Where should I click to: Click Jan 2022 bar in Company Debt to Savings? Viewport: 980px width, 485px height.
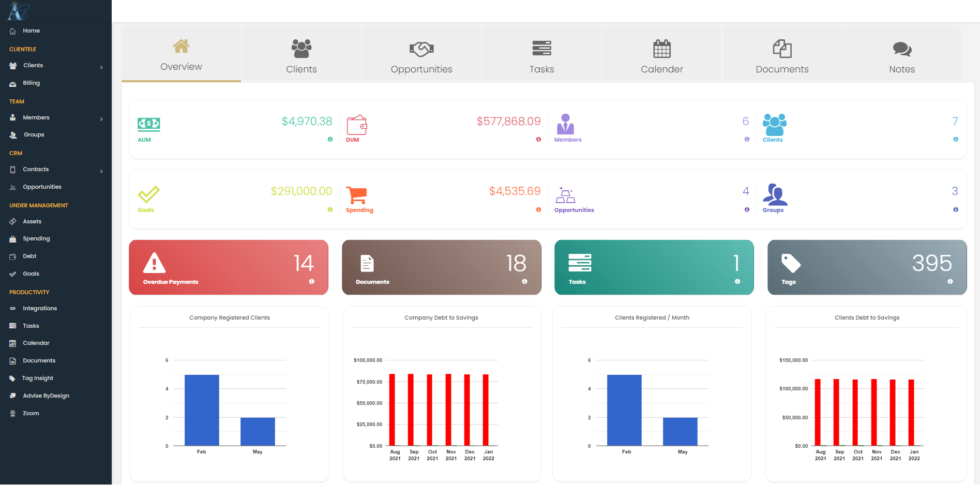[x=486, y=410]
